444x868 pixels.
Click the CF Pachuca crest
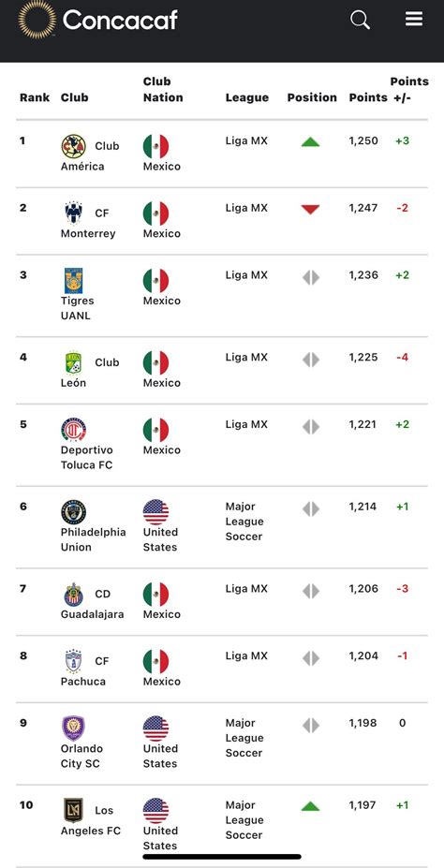[73, 661]
